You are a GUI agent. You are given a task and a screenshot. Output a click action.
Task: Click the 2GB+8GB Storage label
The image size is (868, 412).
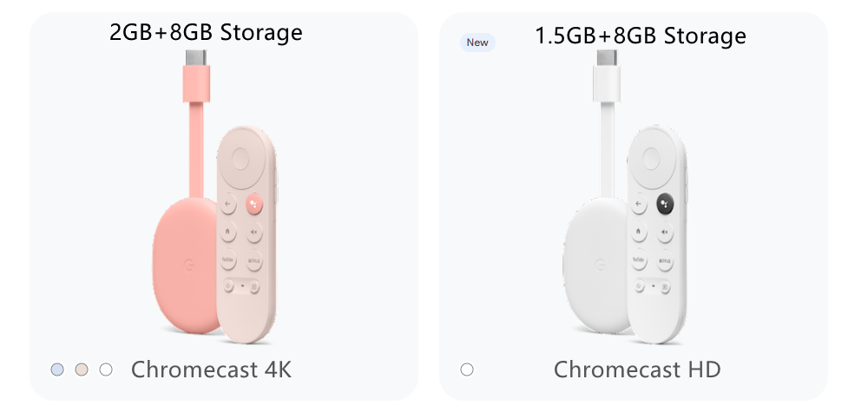pos(206,32)
